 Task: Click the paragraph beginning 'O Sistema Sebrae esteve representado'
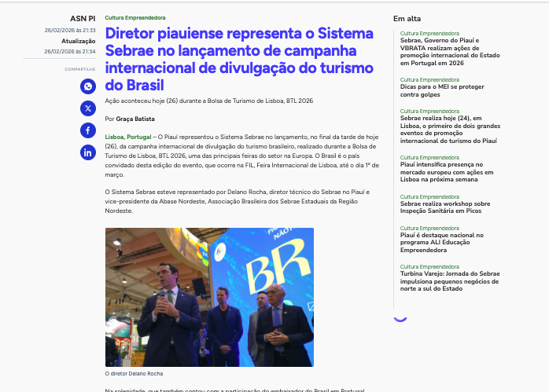pos(238,201)
